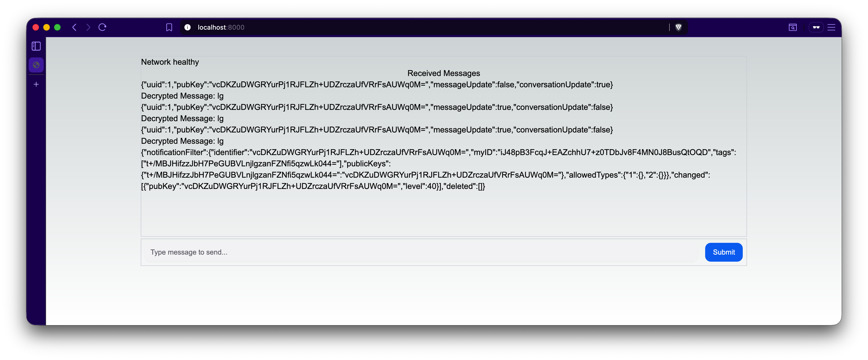Viewport: 868px width, 360px height.
Task: Click the Brave Shields lion icon
Action: pos(678,27)
